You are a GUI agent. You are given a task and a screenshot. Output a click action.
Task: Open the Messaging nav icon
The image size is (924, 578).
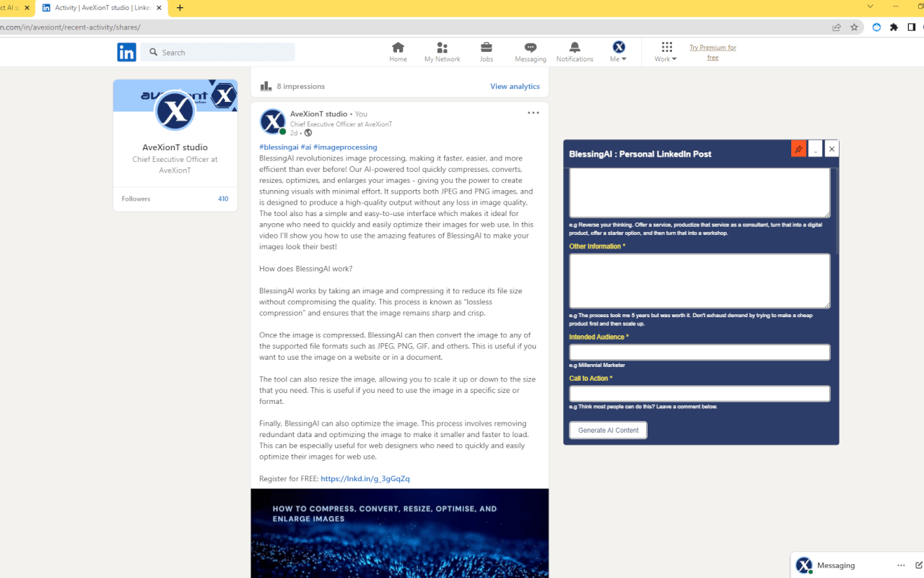pos(530,48)
